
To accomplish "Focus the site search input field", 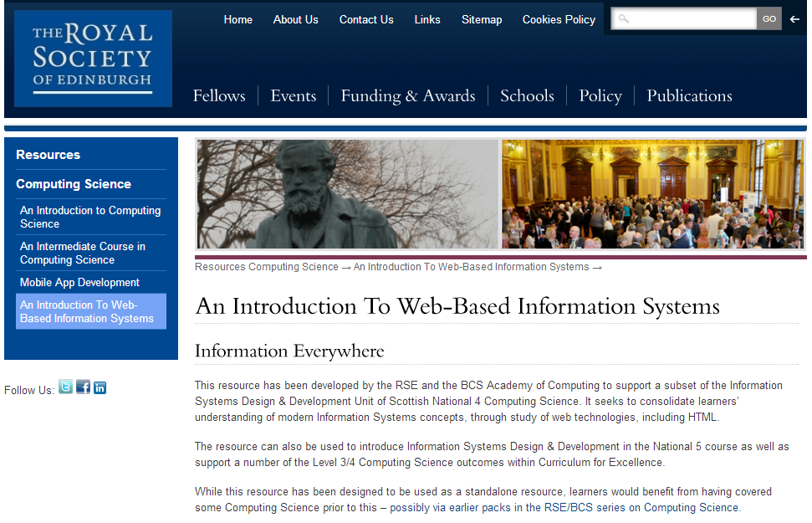I will click(683, 18).
